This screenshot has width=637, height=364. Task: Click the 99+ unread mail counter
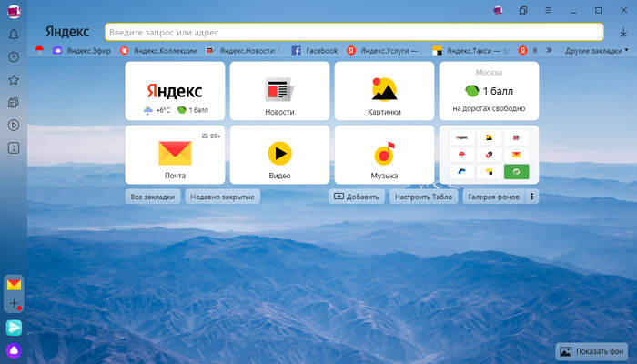(211, 136)
